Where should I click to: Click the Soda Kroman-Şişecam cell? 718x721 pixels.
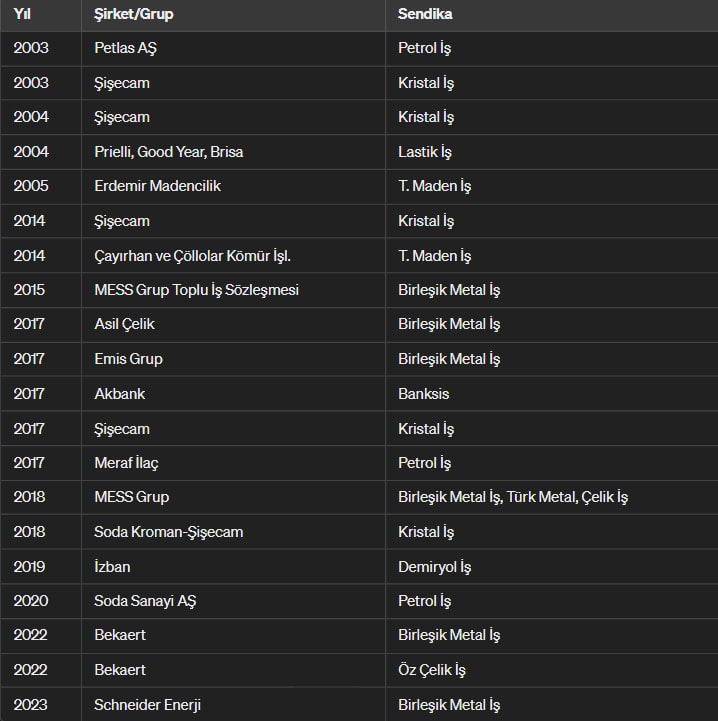(x=168, y=532)
